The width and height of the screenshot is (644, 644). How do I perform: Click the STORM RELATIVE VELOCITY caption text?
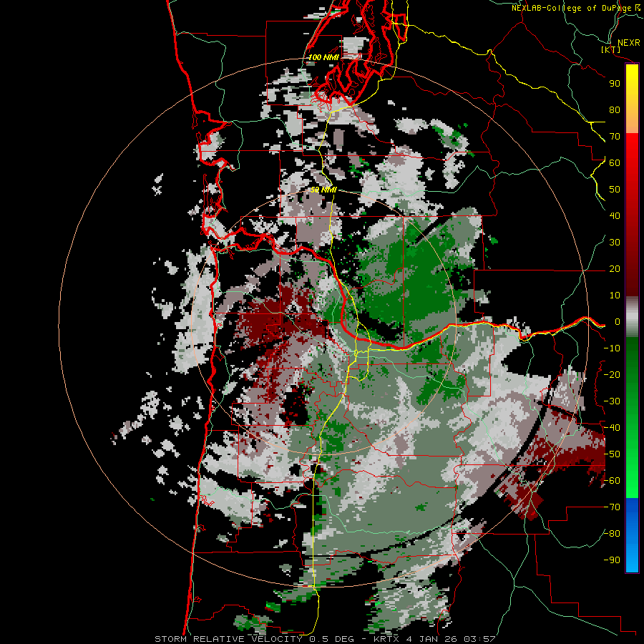pyautogui.click(x=228, y=639)
